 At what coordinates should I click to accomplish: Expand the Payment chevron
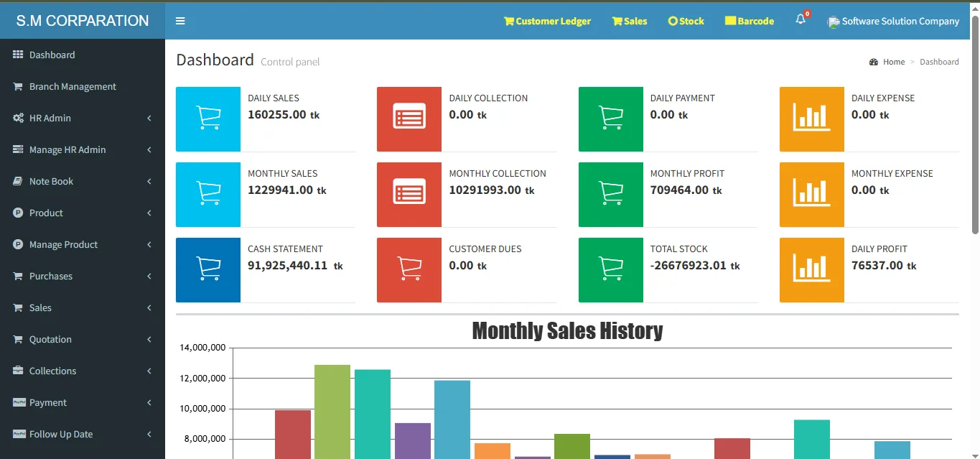(x=149, y=402)
